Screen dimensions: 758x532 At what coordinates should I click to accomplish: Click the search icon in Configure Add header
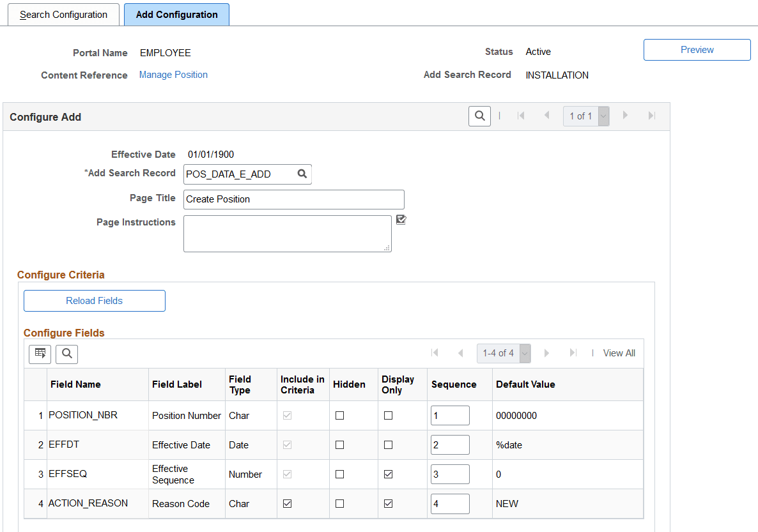tap(479, 116)
